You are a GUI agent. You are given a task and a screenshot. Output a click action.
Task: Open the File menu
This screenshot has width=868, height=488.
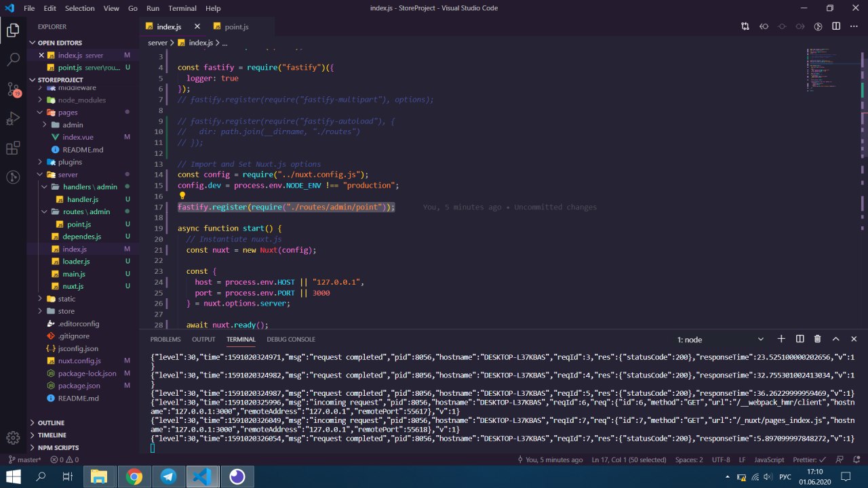(x=29, y=8)
